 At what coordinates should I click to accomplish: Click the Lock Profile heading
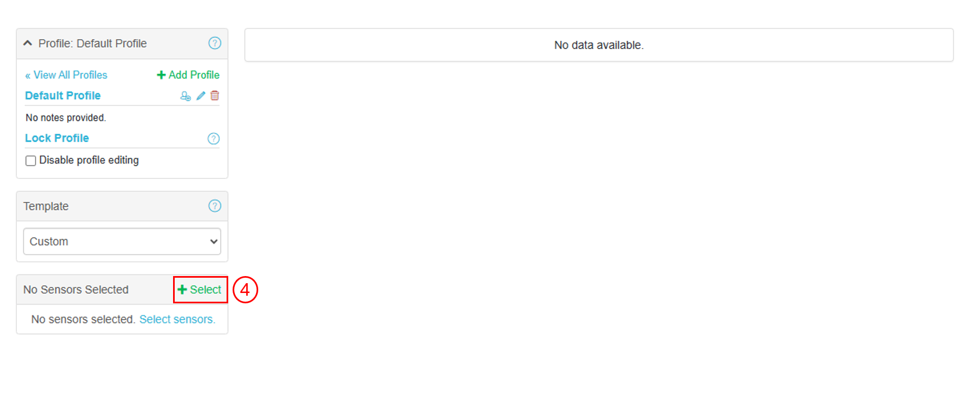tap(57, 138)
